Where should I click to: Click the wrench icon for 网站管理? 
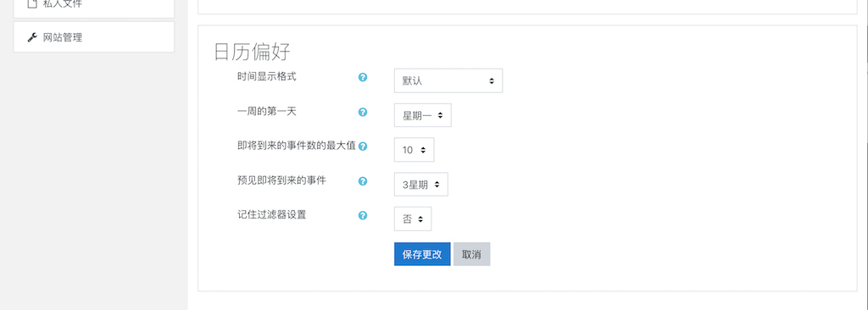32,37
